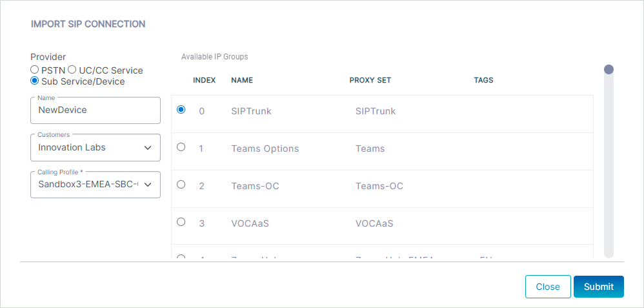Click the Submit button

599,287
